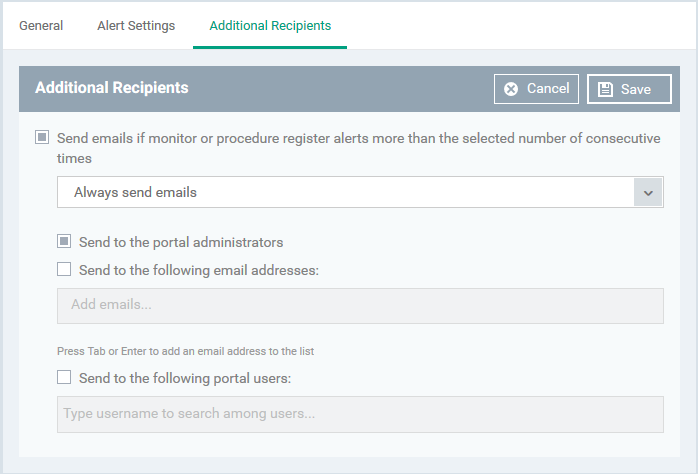Click the 'Send to the following portal users' label
This screenshot has height=474, width=698.
click(x=185, y=378)
